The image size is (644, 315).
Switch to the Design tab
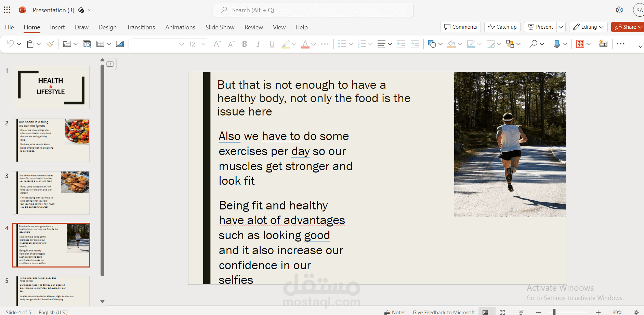tap(107, 27)
